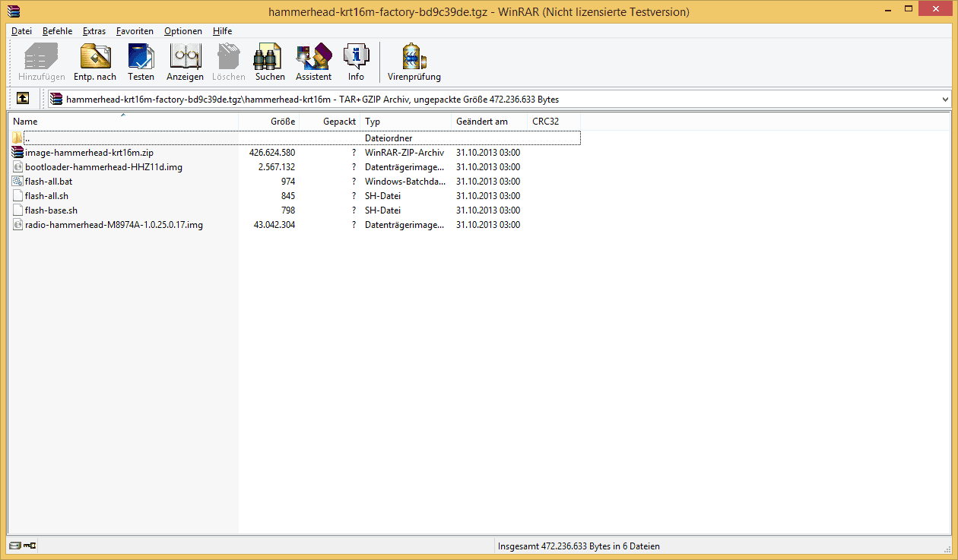Click the type cell WinRAR-ZIP-Archiv
The height and width of the screenshot is (560, 958).
404,152
